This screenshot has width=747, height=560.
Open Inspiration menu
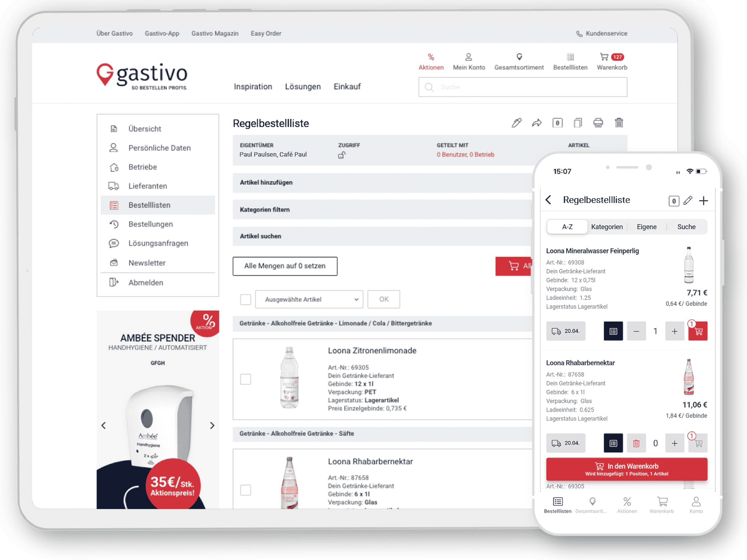point(253,86)
